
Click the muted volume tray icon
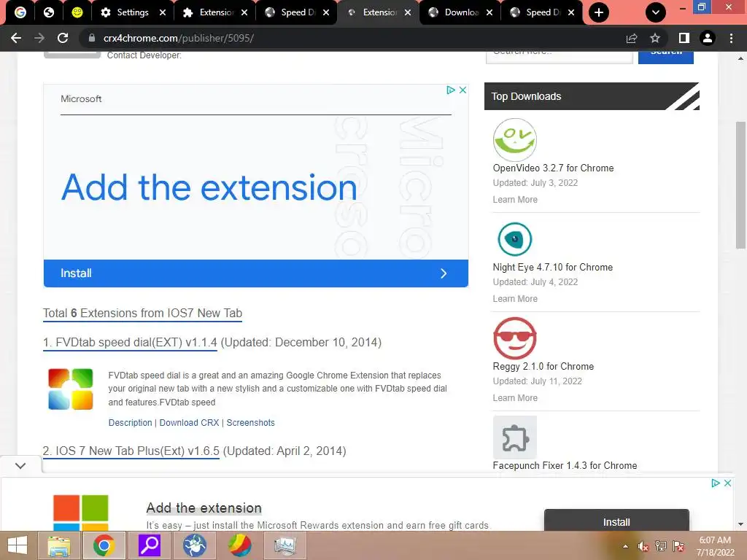pos(643,546)
